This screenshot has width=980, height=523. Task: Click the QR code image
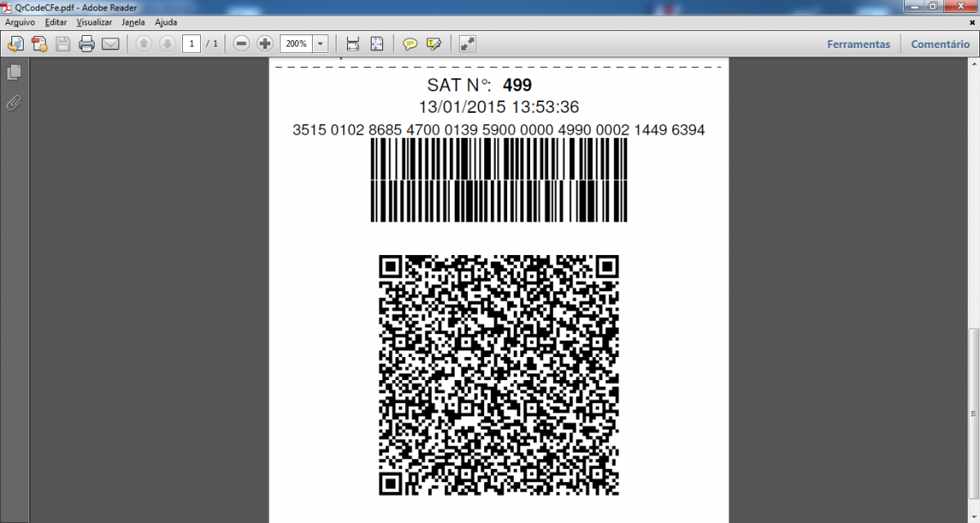pos(499,375)
